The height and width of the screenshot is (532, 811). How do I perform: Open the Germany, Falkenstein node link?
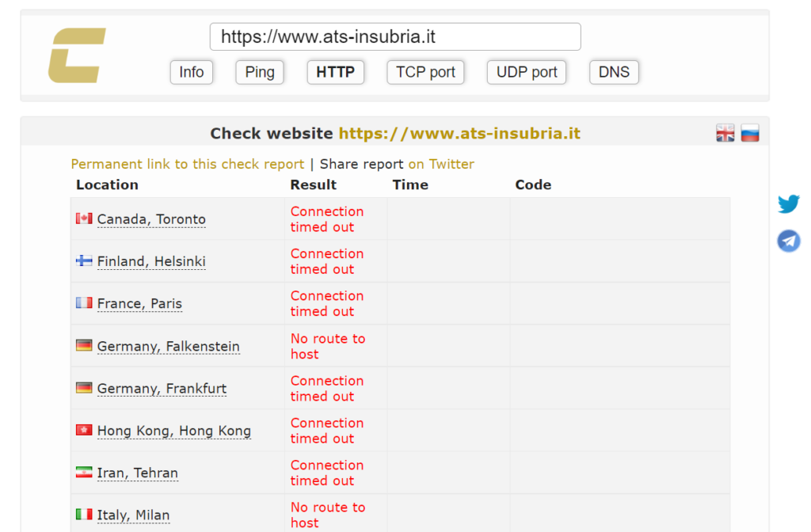click(168, 346)
